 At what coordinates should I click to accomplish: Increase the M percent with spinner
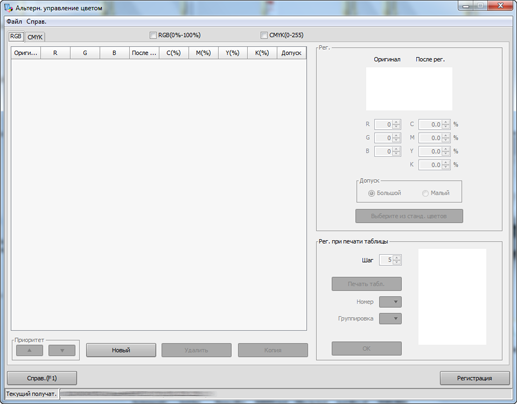pos(446,135)
